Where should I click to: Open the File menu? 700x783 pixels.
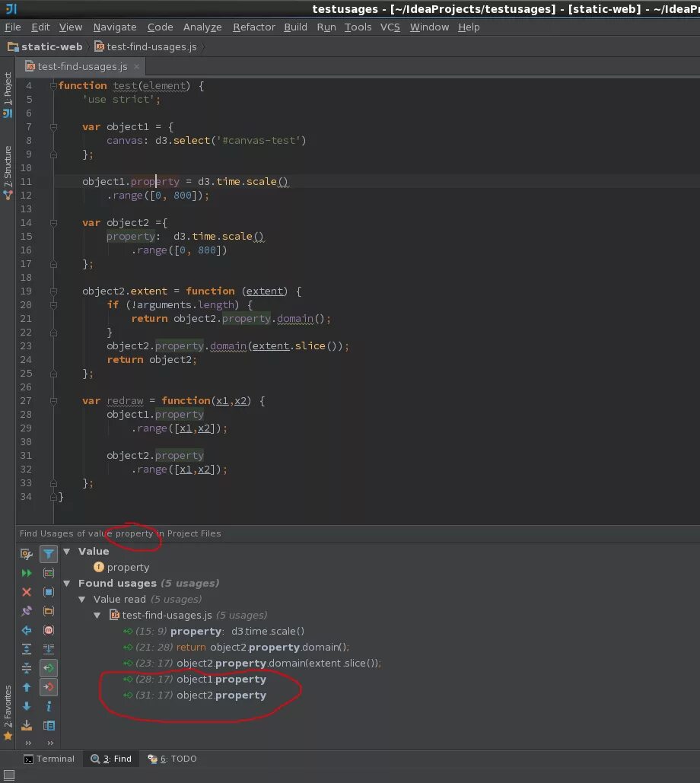tap(12, 27)
